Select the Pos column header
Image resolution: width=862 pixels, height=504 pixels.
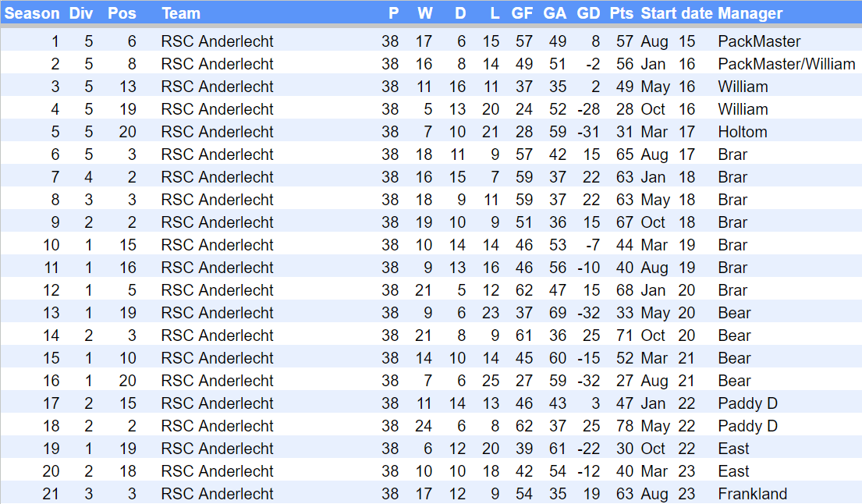click(122, 13)
